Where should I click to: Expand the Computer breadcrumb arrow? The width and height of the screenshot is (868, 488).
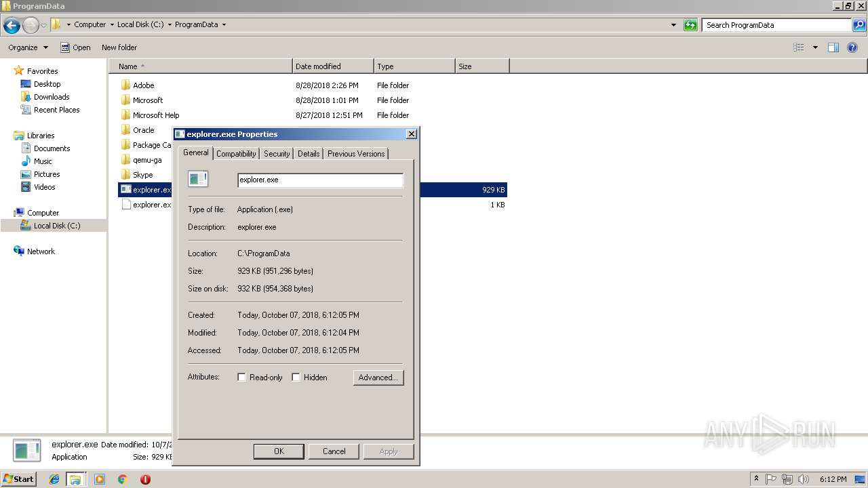coord(112,24)
